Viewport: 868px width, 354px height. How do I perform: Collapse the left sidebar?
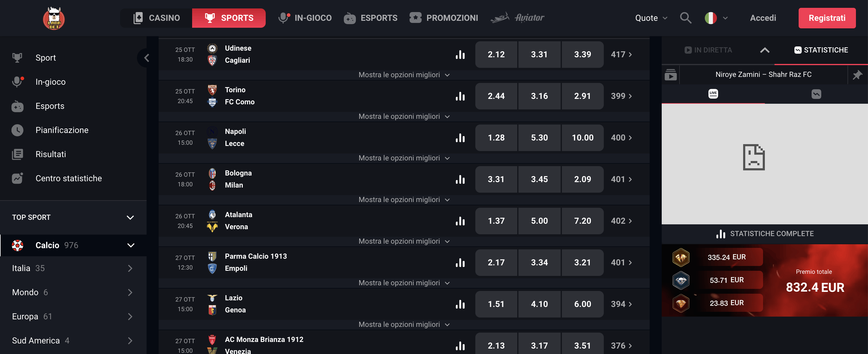[x=147, y=57]
